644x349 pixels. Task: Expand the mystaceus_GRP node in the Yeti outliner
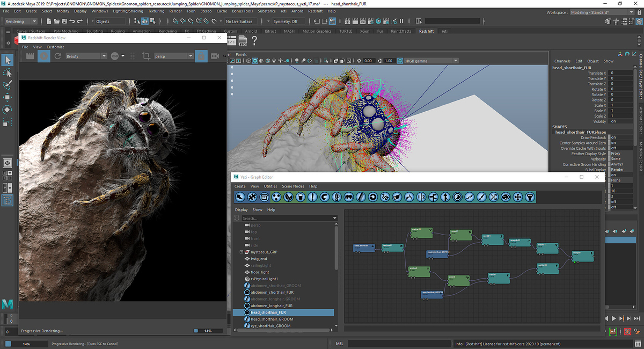241,252
